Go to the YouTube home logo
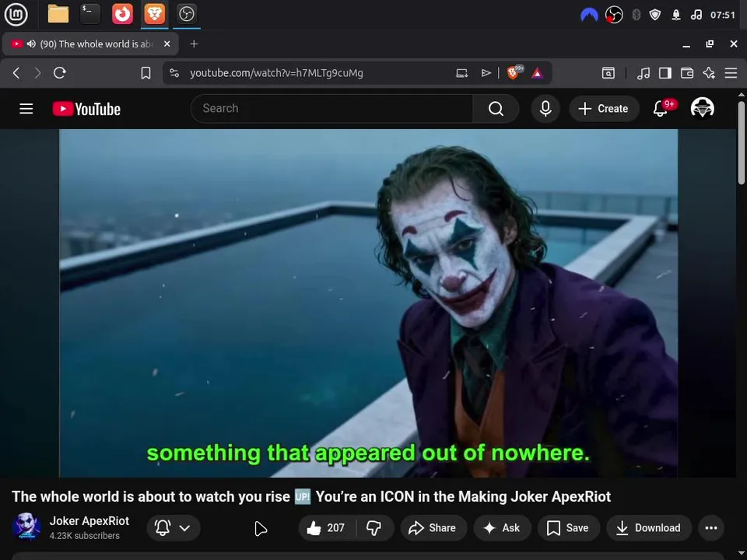747x560 pixels. (x=86, y=109)
